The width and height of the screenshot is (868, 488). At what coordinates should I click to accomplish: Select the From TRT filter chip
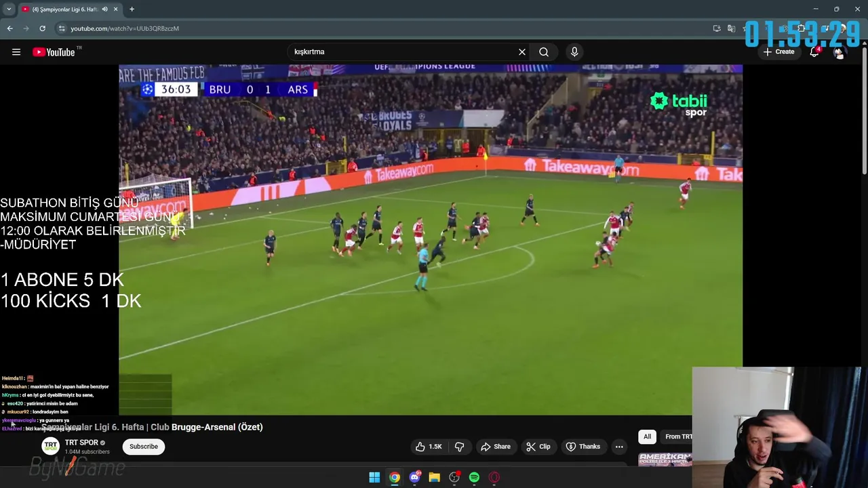(677, 436)
